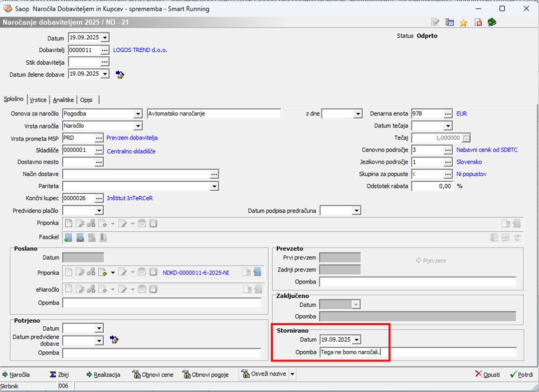Click the yellow star favorites icon

click(x=464, y=22)
